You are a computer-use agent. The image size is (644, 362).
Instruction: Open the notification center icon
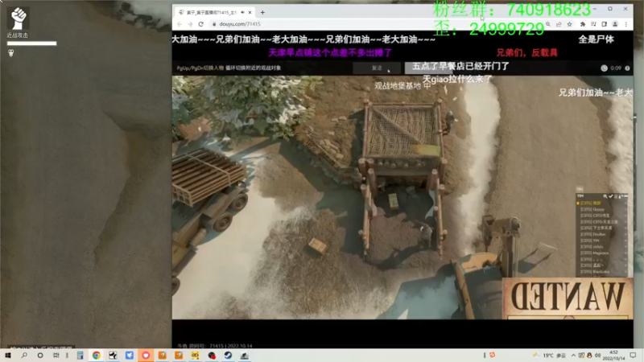point(634,356)
